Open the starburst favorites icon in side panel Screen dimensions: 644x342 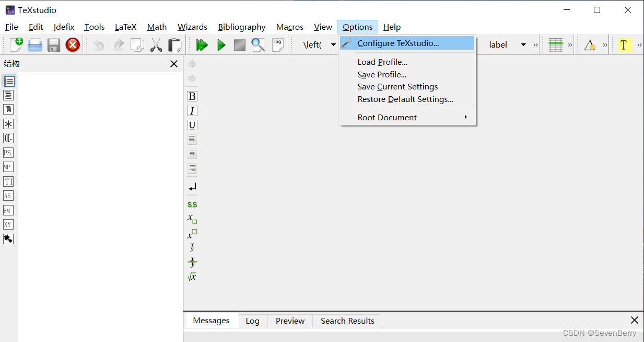click(x=8, y=239)
